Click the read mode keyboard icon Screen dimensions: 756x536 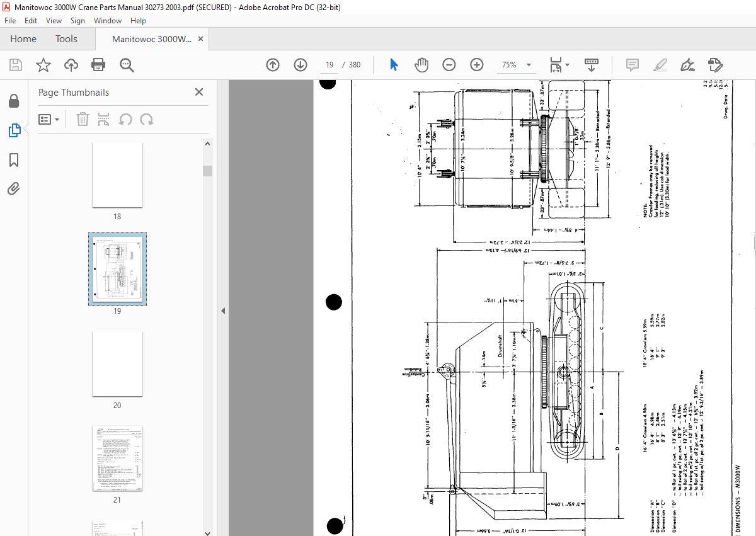coord(592,65)
